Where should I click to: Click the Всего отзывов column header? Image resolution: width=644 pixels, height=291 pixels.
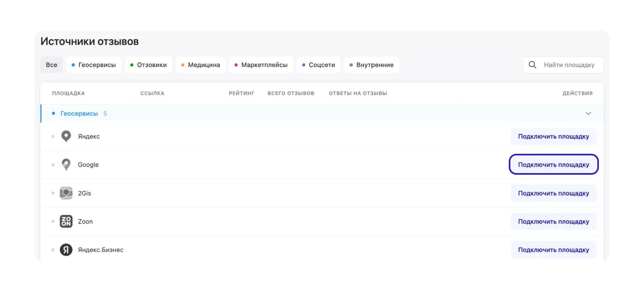[291, 93]
